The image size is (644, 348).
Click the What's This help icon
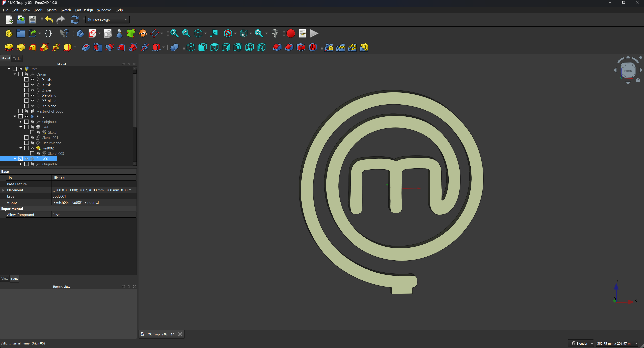[64, 33]
